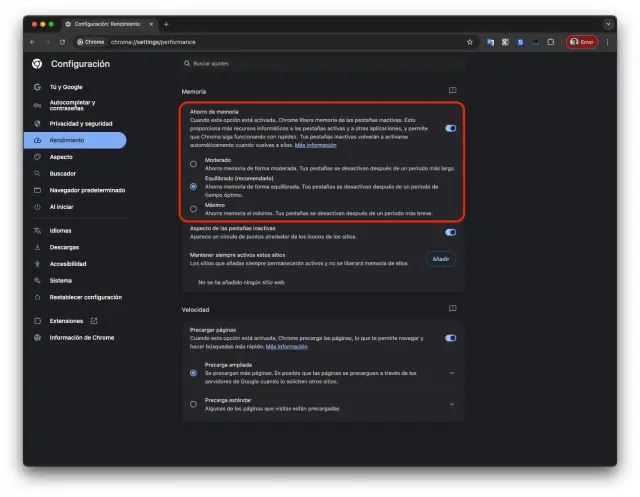Click the bookmark star icon in address bar
Screen dimensions: 640x497
(x=470, y=42)
